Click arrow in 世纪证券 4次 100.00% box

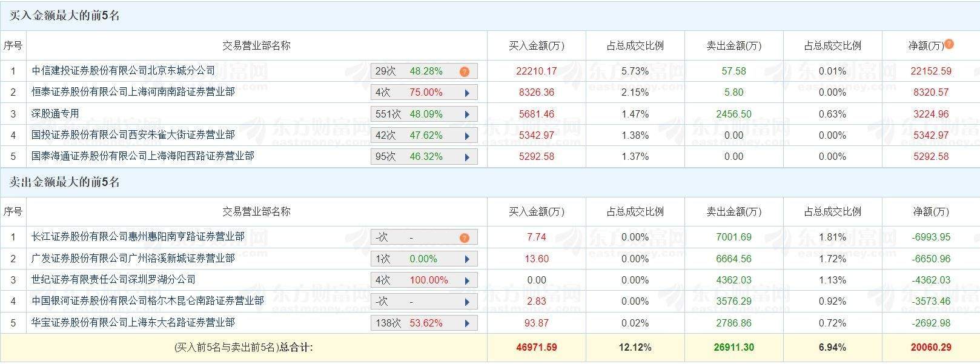(x=467, y=280)
